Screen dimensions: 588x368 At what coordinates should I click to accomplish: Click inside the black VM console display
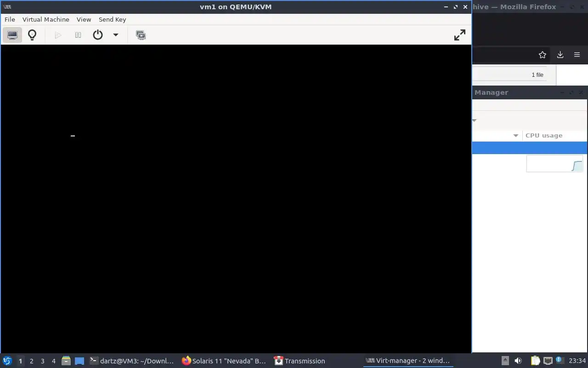coord(236,199)
